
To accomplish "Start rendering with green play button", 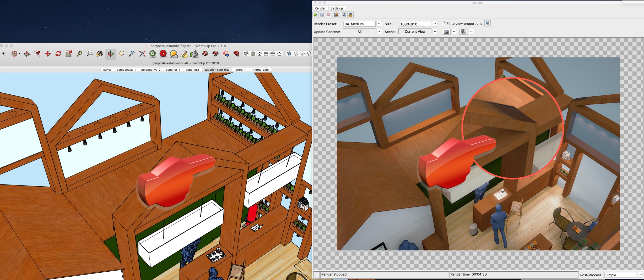I will pyautogui.click(x=316, y=15).
